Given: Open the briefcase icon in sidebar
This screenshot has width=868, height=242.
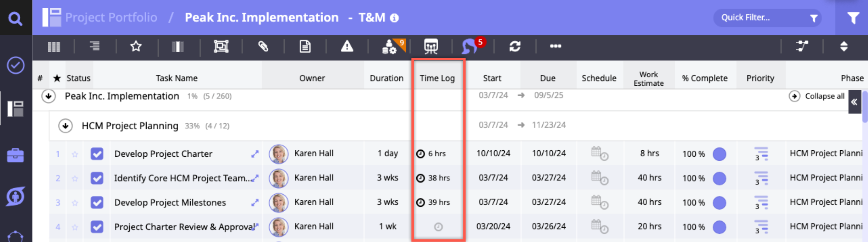Looking at the screenshot, I should [x=15, y=155].
